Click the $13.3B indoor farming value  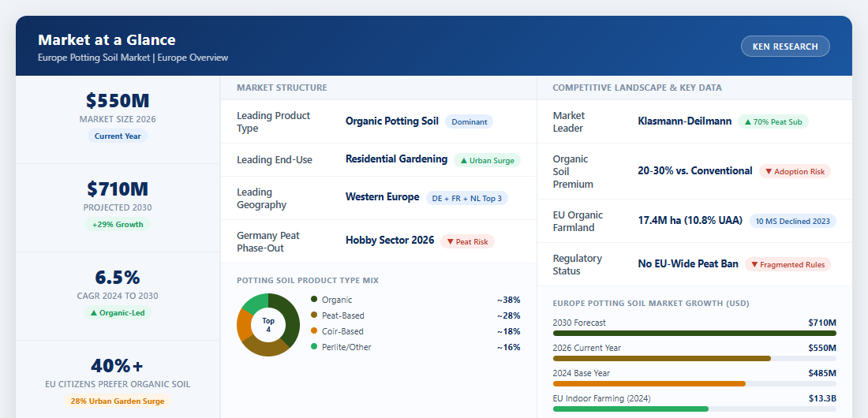coord(822,398)
